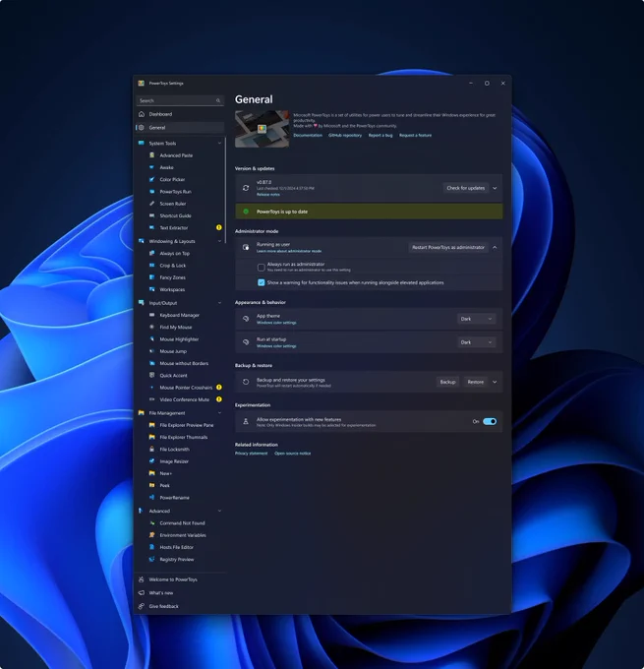Click the Text Extractor yellow warning badge
Screen dimensions: 644x669
tap(219, 228)
